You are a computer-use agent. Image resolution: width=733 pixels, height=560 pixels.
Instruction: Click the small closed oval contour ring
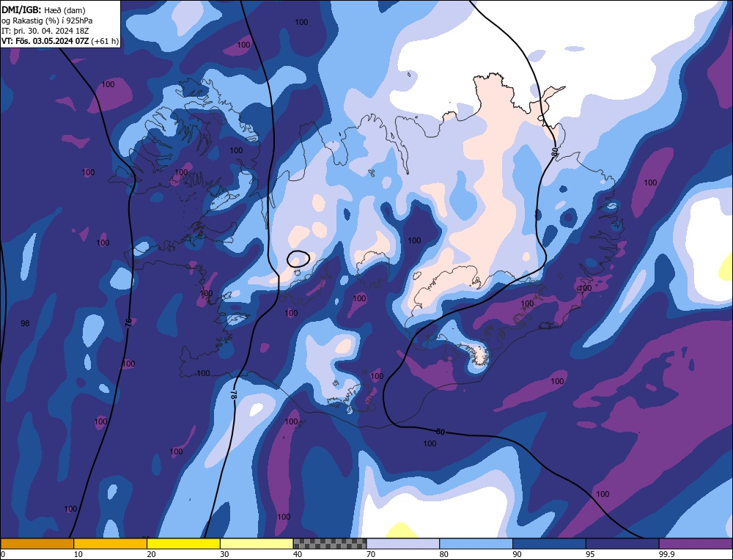pos(298,259)
